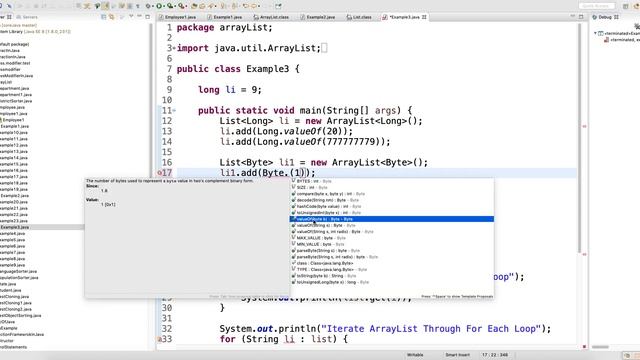The width and height of the screenshot is (640, 360).
Task: Click the editor vertical scrollbar
Action: point(580,138)
